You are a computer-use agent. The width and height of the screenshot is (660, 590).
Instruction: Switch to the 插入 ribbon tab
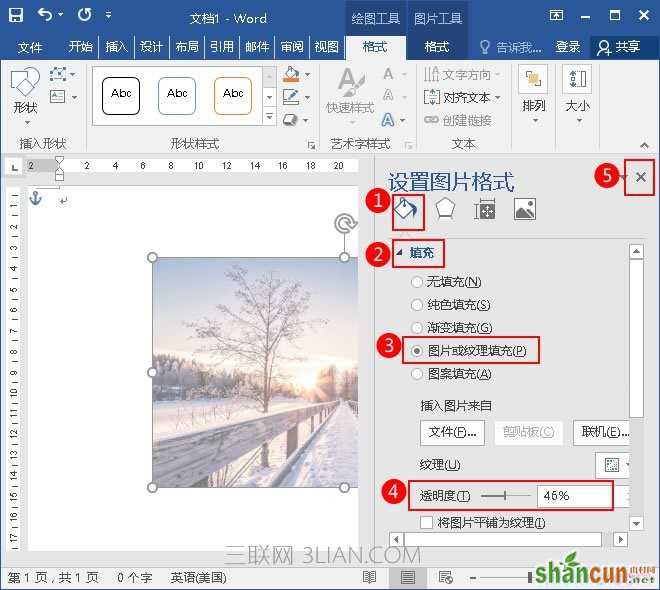[116, 46]
